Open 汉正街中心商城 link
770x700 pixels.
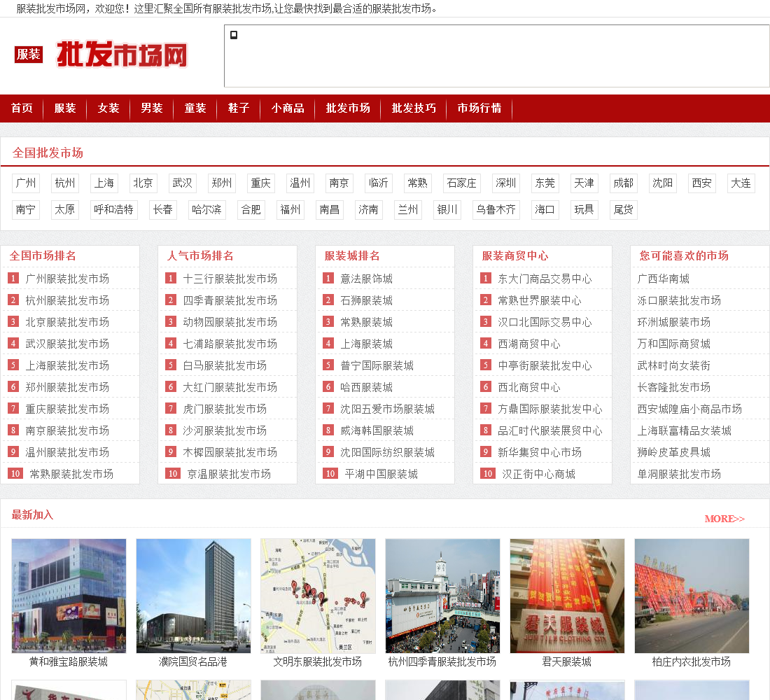click(x=539, y=474)
